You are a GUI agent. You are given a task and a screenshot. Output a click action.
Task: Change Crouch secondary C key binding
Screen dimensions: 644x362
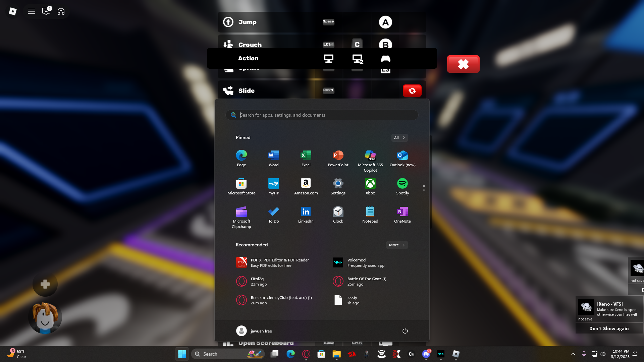pos(357,44)
